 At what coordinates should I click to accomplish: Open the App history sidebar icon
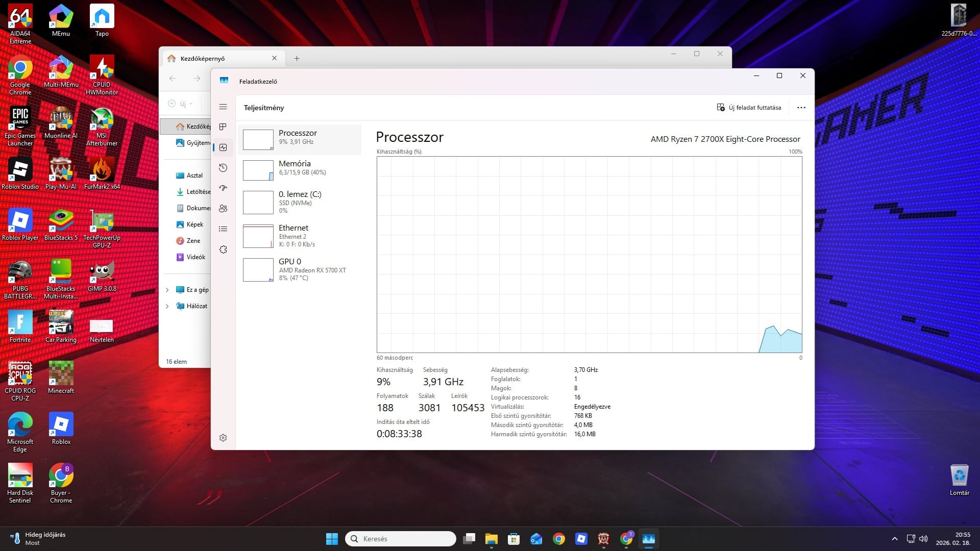pyautogui.click(x=223, y=168)
